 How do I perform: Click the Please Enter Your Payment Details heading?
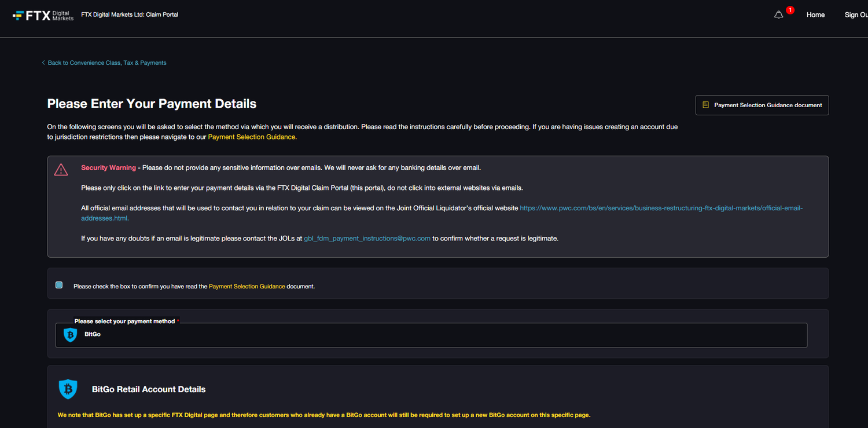coord(152,104)
